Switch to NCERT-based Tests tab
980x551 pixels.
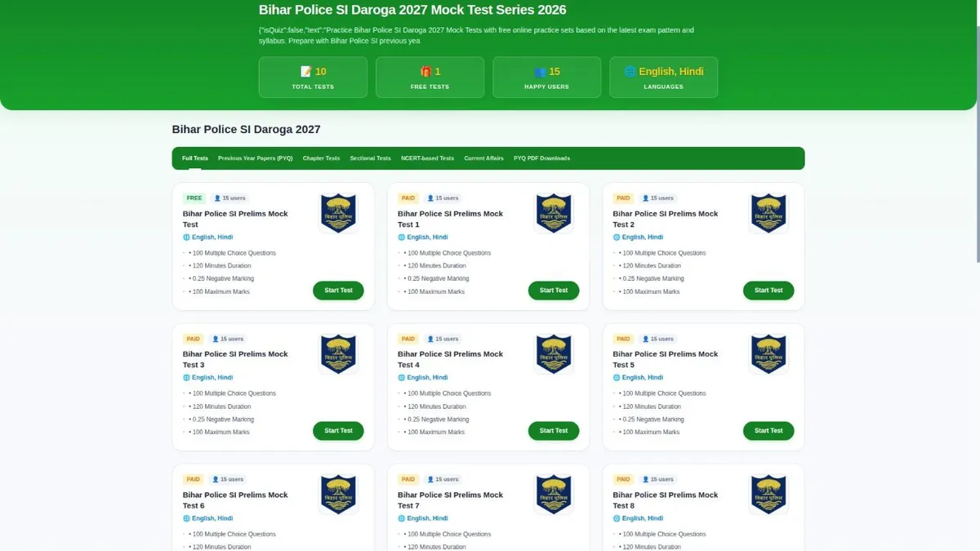click(x=427, y=158)
